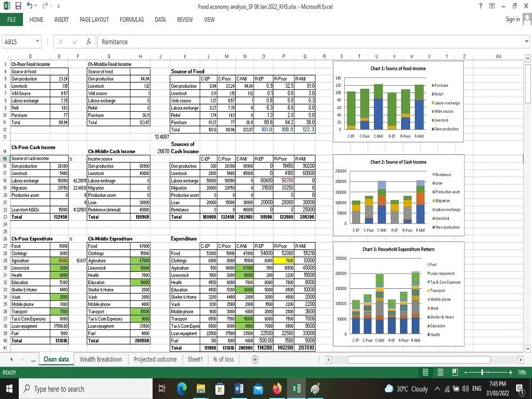Open the Customize Quick Access Toolbar dropdown
This screenshot has height=399, width=532.
59,6
